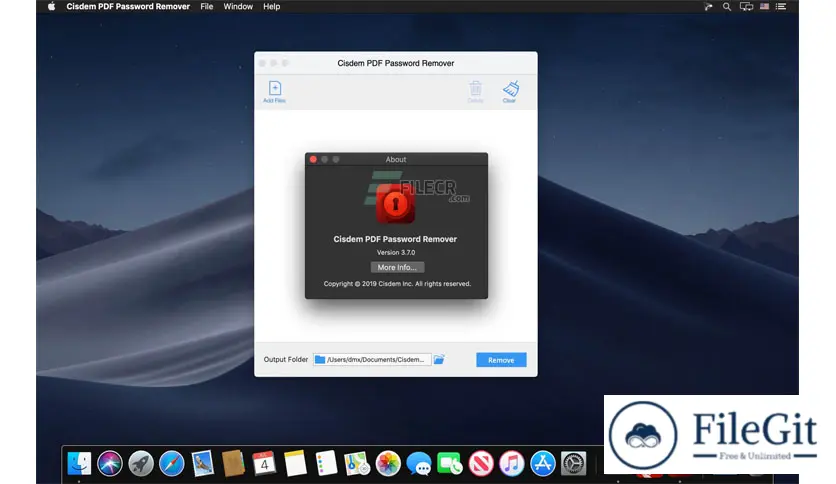This screenshot has height=484, width=836.
Task: Open Launchpad rocket icon in Dock
Action: click(x=141, y=463)
